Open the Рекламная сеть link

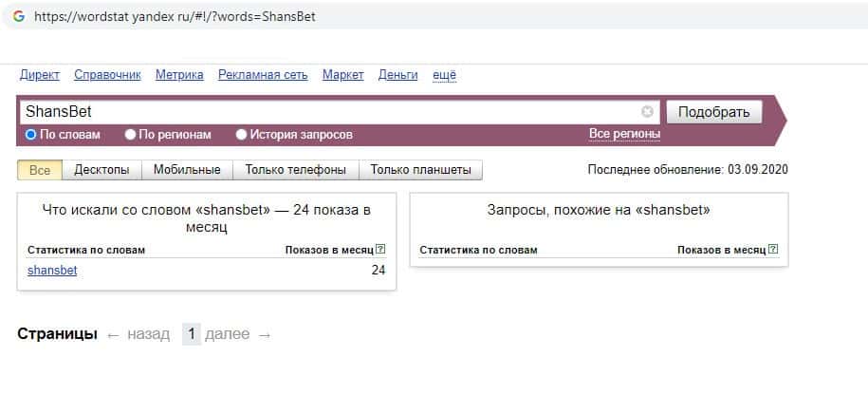pos(263,75)
